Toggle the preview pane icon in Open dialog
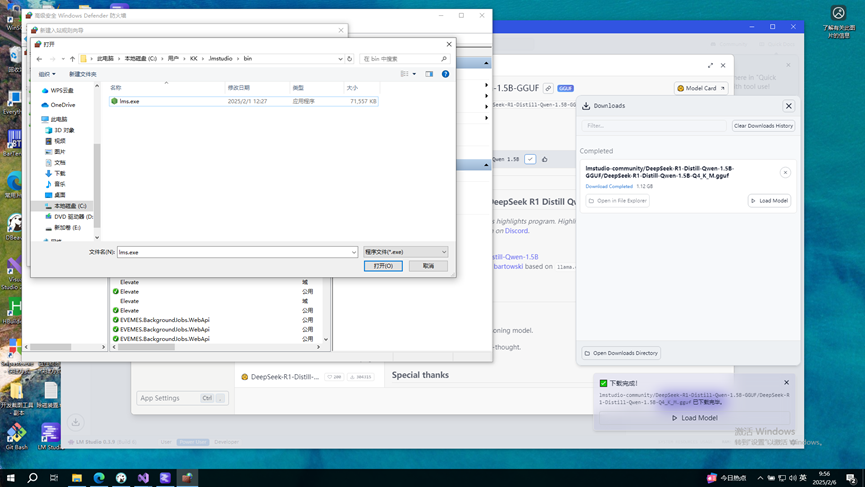Viewport: 865px width, 487px height. [x=429, y=74]
